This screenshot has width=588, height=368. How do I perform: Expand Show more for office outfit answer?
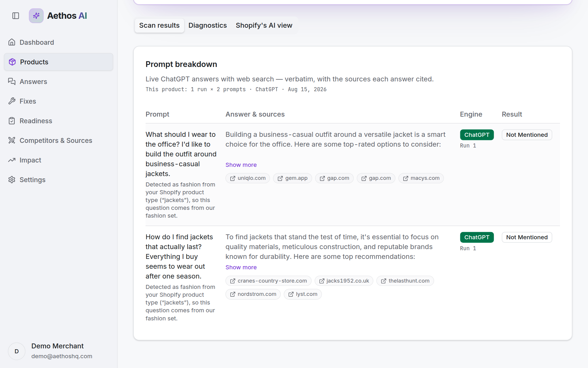click(x=241, y=165)
